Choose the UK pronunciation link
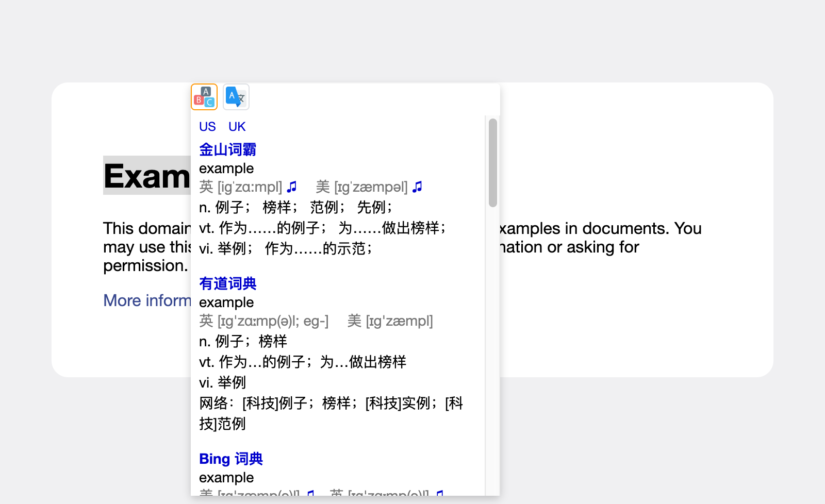Image resolution: width=825 pixels, height=504 pixels. click(x=237, y=127)
